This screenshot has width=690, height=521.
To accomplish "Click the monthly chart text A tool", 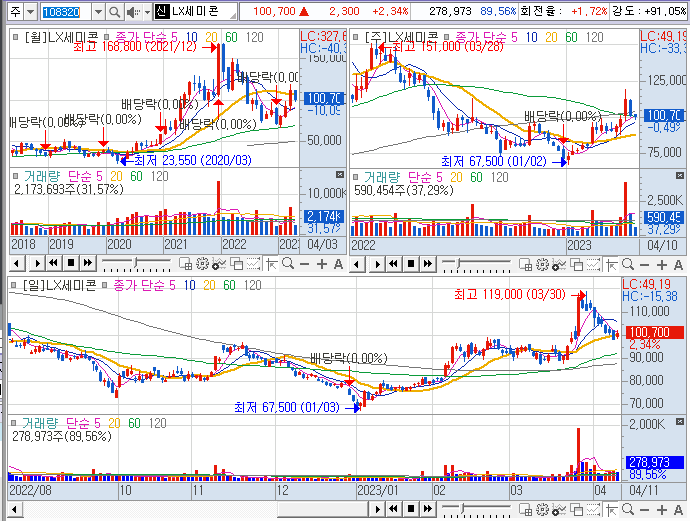I will (x=338, y=264).
